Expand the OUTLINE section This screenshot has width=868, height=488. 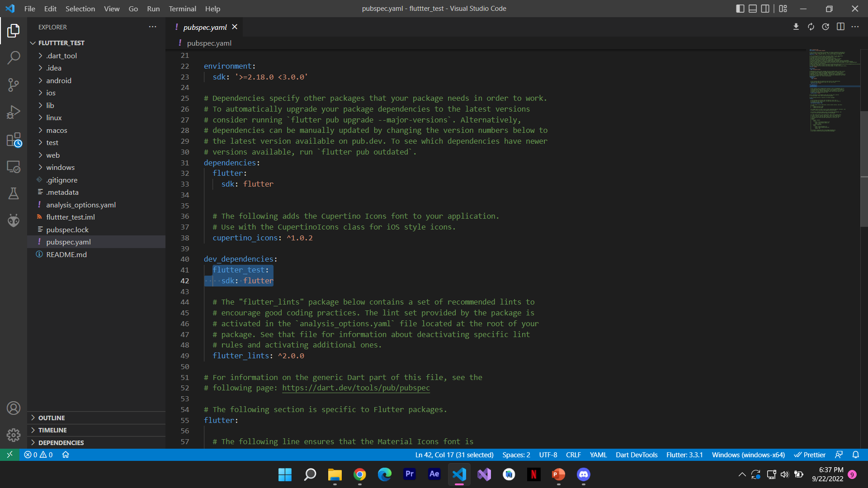coord(52,418)
